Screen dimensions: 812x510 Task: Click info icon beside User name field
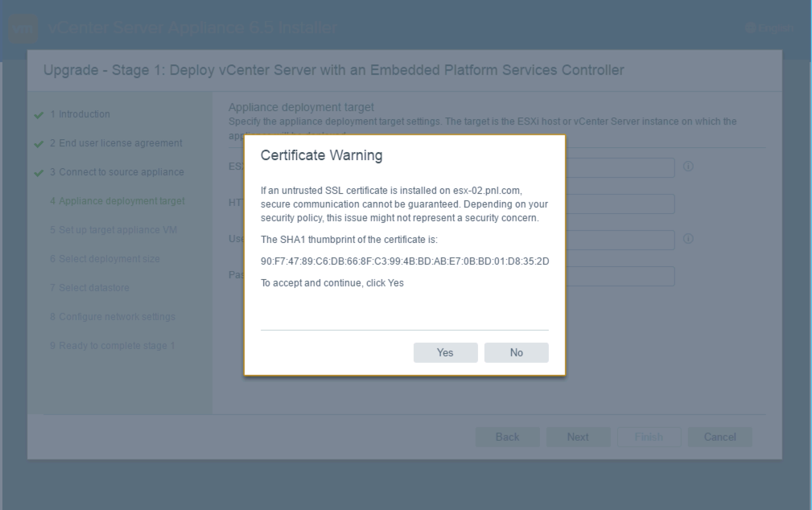click(688, 239)
